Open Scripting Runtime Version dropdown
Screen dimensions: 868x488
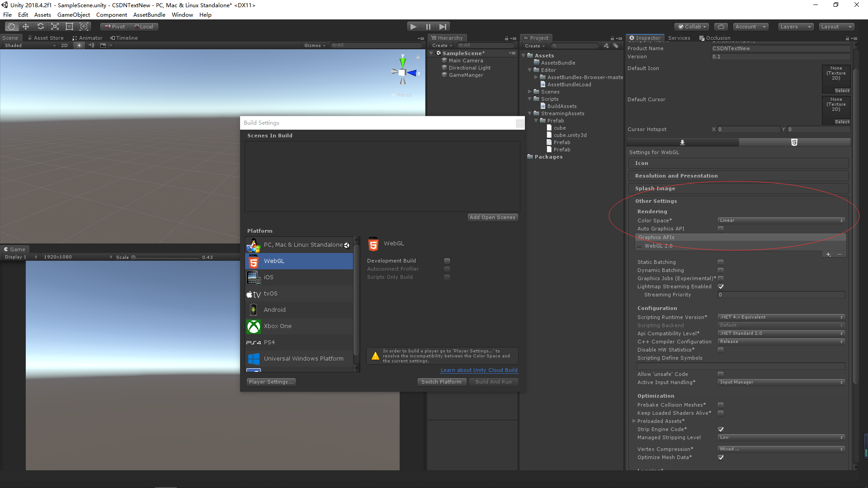coord(781,317)
